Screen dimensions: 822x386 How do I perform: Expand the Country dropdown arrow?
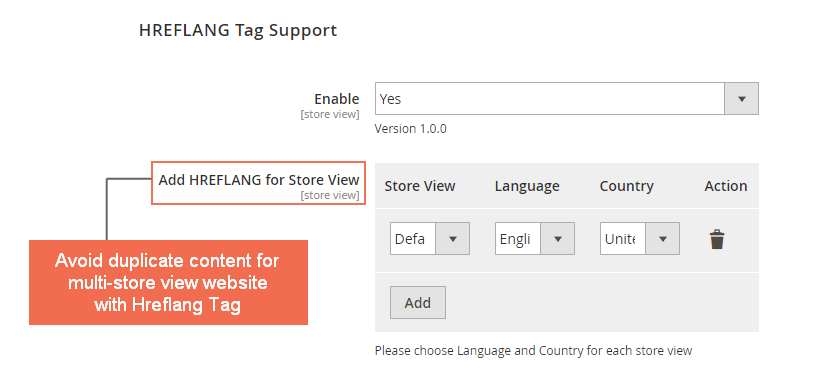(663, 239)
